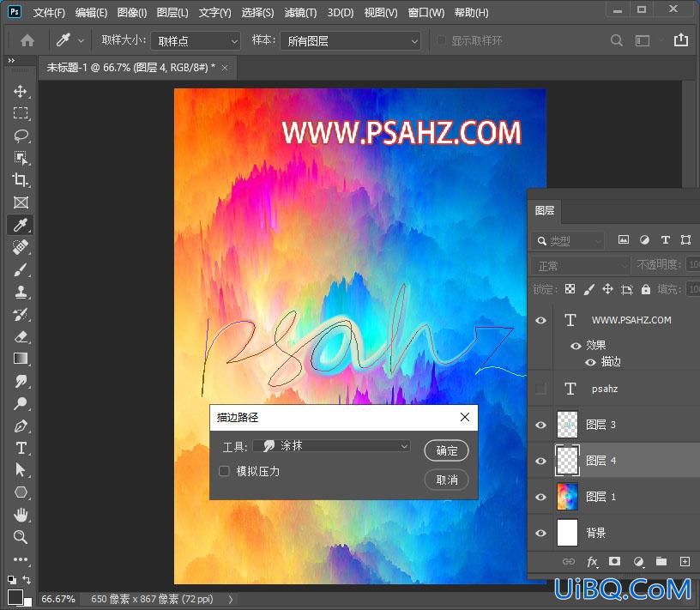Screen dimensions: 700x610
Task: Create a new layer group
Action: tap(661, 561)
